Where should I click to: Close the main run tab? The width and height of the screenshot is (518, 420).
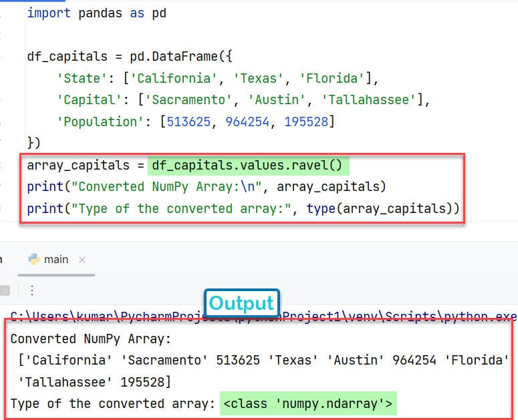(82, 260)
